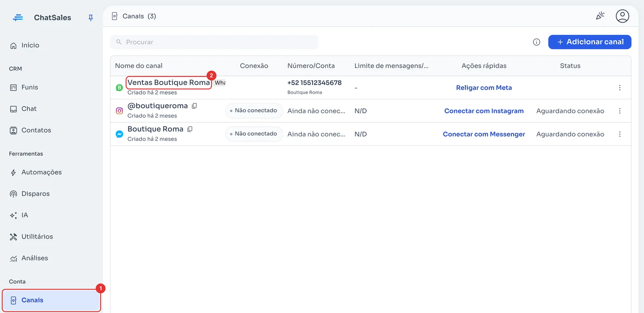Open the celebration announcements icon
644x313 pixels.
point(600,16)
